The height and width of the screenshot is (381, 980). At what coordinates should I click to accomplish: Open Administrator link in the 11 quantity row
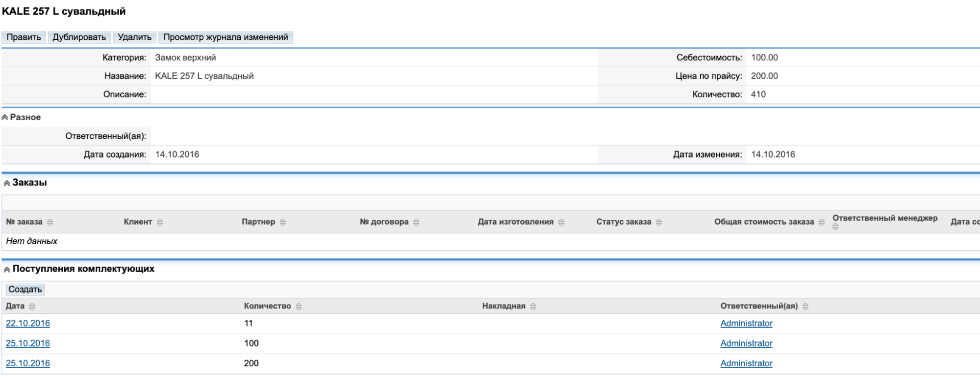(746, 323)
